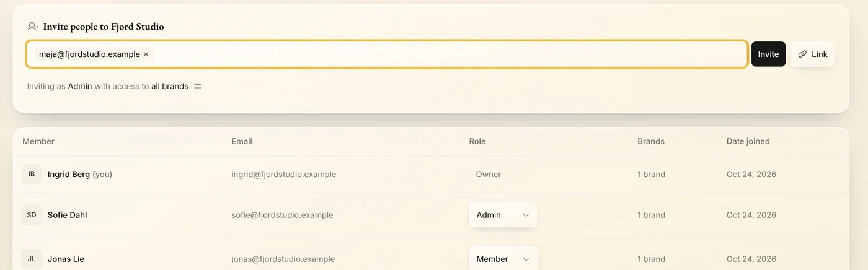The height and width of the screenshot is (270, 868).
Task: Click the IB avatar for Ingrid Berg
Action: (32, 174)
